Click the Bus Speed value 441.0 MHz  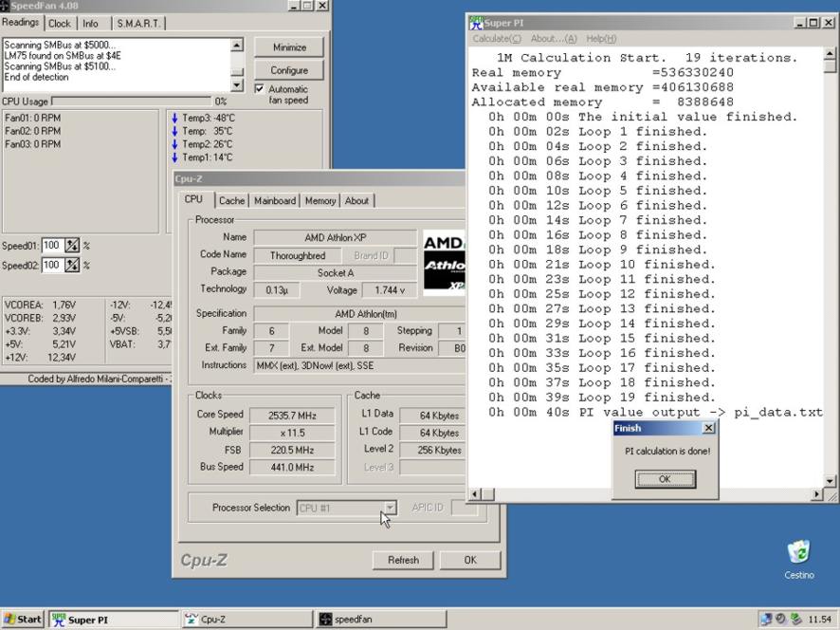(x=292, y=467)
